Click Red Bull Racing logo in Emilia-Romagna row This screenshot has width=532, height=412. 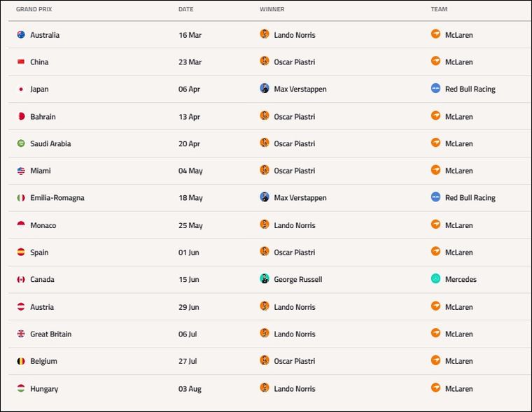tap(436, 197)
